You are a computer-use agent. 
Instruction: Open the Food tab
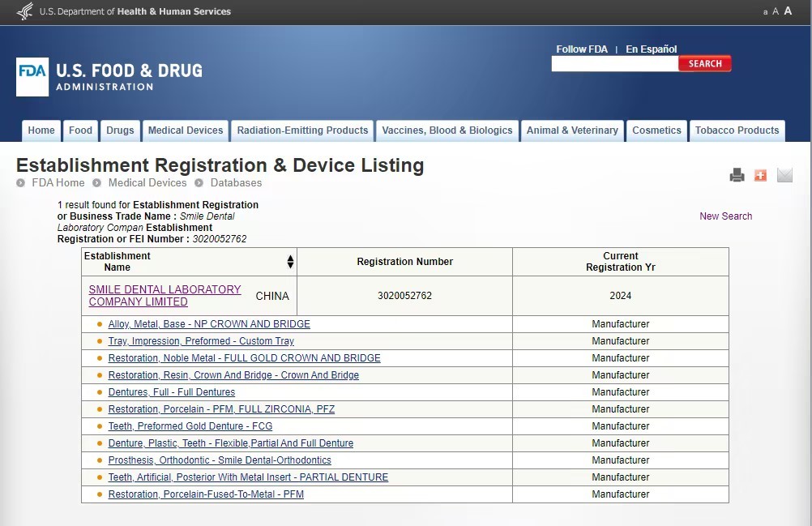(80, 130)
